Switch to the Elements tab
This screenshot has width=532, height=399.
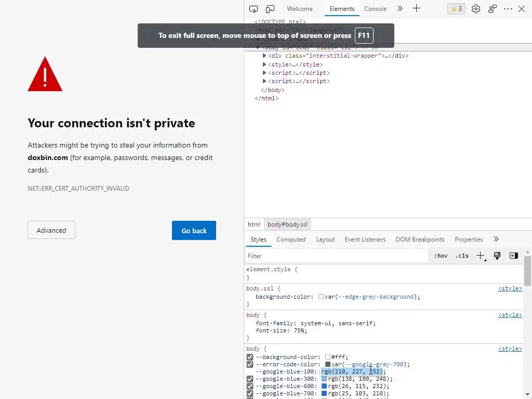coord(342,9)
